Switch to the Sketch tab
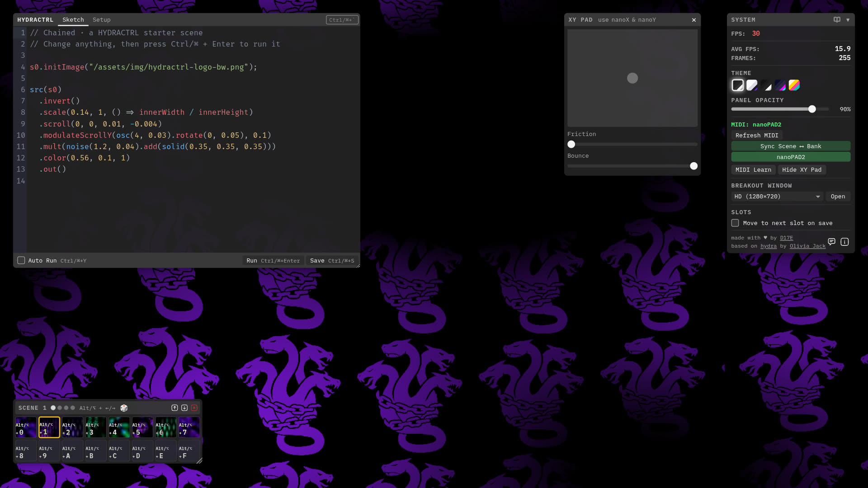 pyautogui.click(x=73, y=20)
